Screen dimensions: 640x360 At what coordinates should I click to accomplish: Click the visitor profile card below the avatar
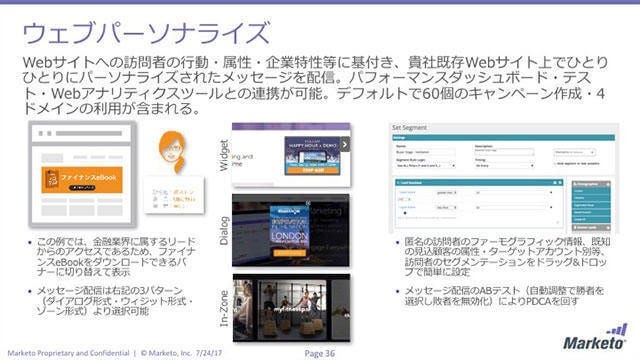pos(174,195)
